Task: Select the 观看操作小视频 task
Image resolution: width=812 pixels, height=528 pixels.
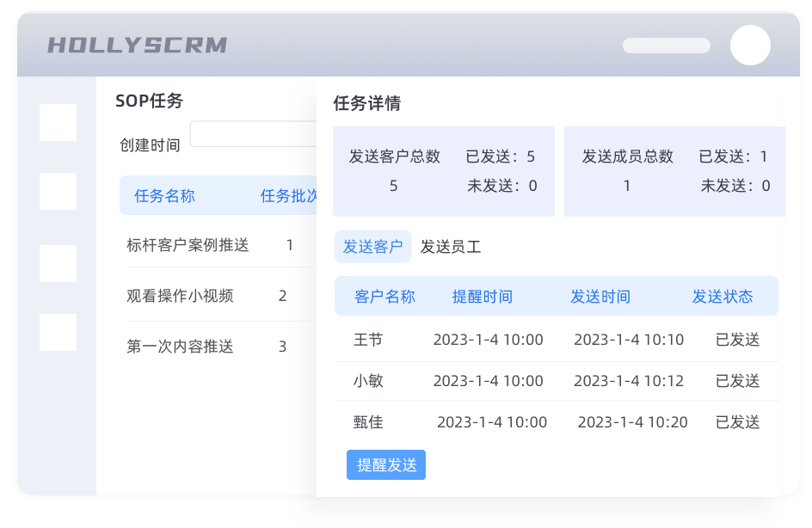Action: coord(180,296)
